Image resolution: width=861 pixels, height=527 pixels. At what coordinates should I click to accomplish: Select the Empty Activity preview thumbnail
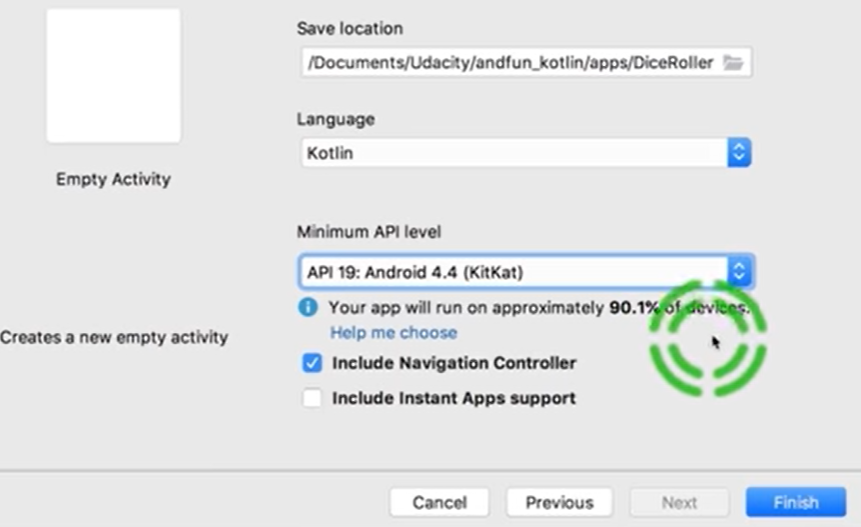tap(113, 76)
